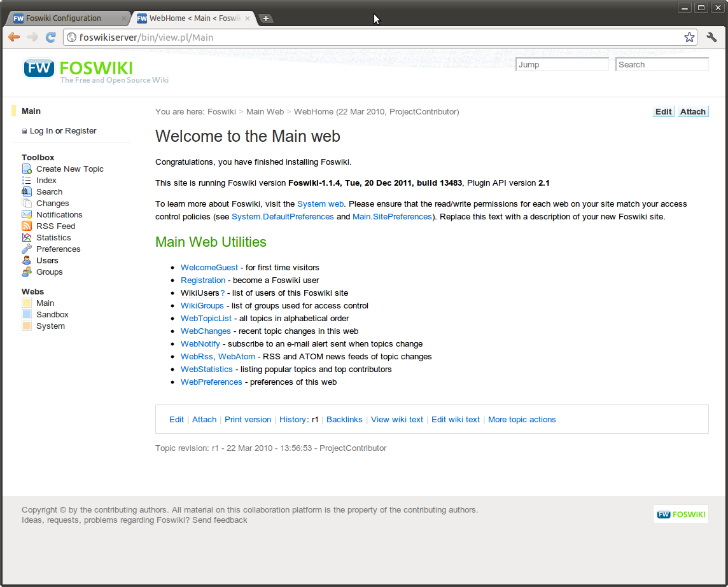Image resolution: width=728 pixels, height=587 pixels.
Task: Click the Edit button
Action: click(663, 111)
